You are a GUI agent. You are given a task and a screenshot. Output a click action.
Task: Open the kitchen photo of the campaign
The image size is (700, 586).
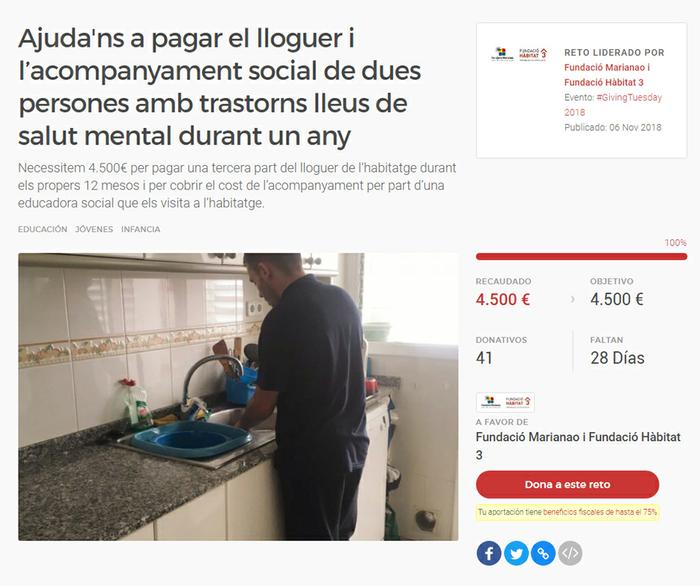tap(238, 397)
